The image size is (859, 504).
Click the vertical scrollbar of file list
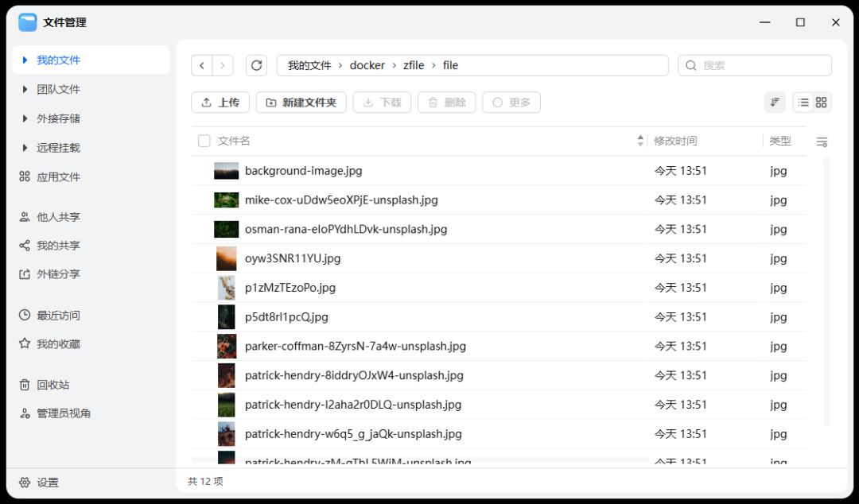point(826,290)
